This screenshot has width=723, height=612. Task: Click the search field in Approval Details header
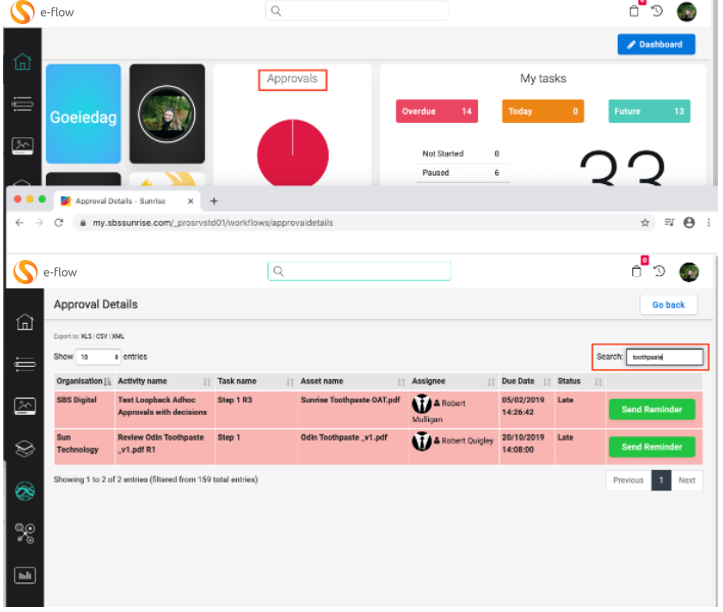pyautogui.click(x=359, y=271)
